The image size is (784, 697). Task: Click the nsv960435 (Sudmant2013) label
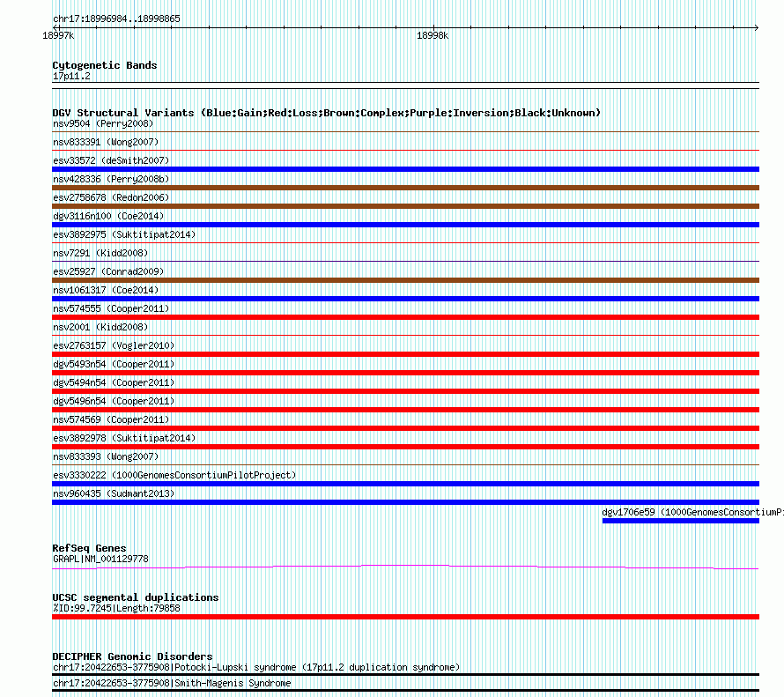(x=114, y=493)
